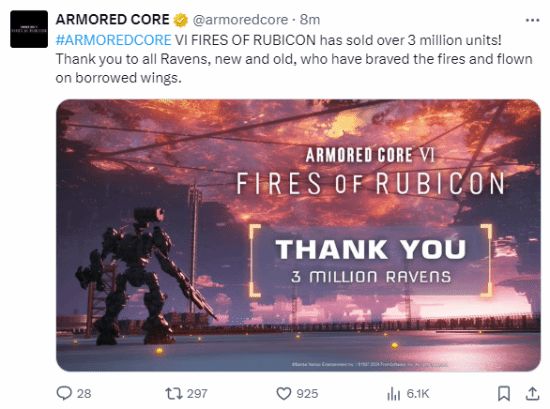The image size is (550, 409).
Task: Open the share upload icon
Action: click(x=532, y=394)
